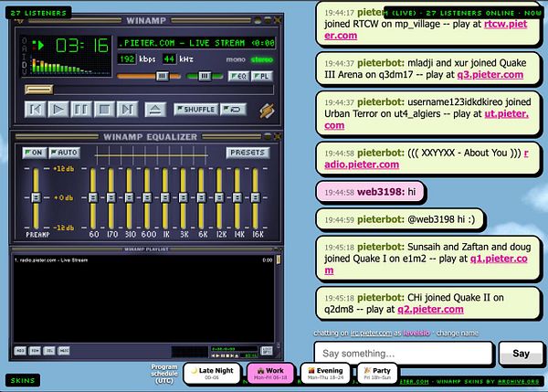548x392 pixels.
Task: Open the playlist REM menu button
Action: 35,350
